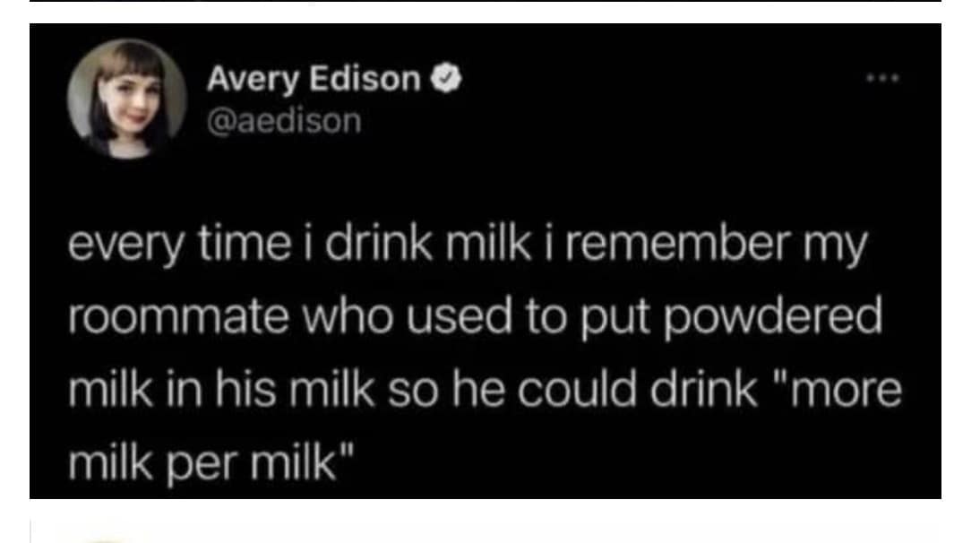Click the word "remember" in the tweet
This screenshot has width=980, height=543.
click(679, 243)
